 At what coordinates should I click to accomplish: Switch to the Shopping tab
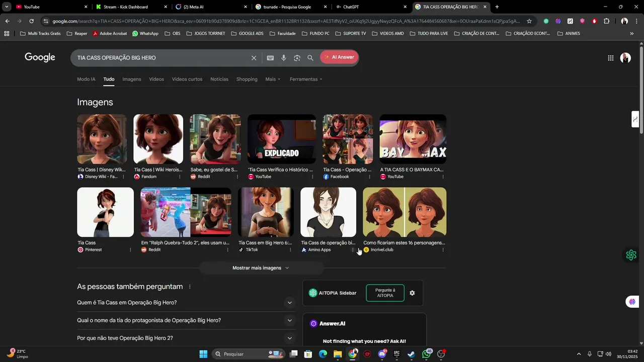(247, 79)
